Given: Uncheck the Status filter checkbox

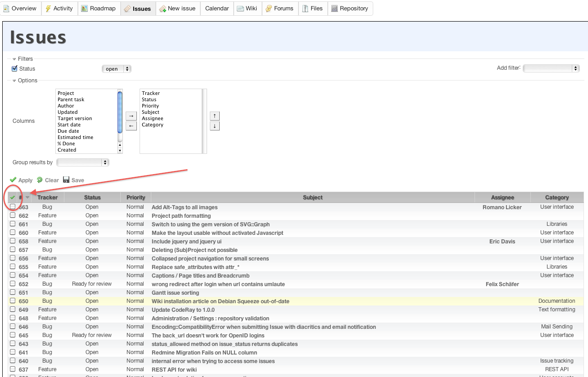Looking at the screenshot, I should 14,69.
